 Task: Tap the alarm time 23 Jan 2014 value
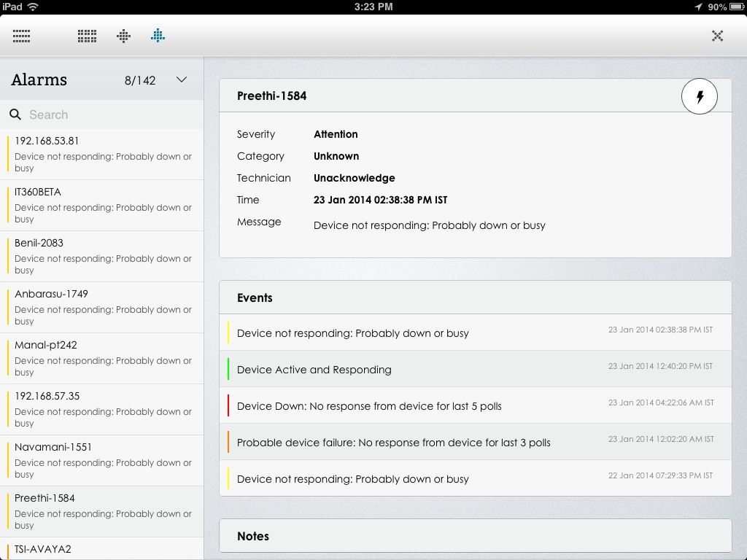coord(380,200)
